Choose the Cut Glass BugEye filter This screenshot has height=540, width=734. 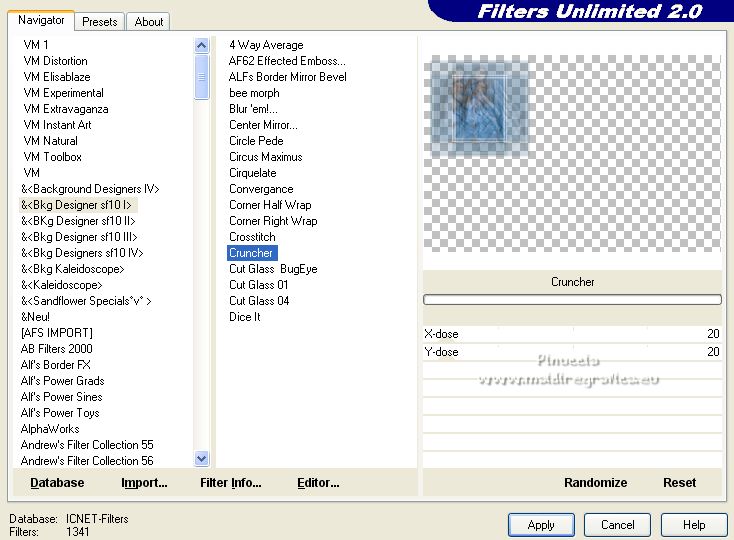273,269
